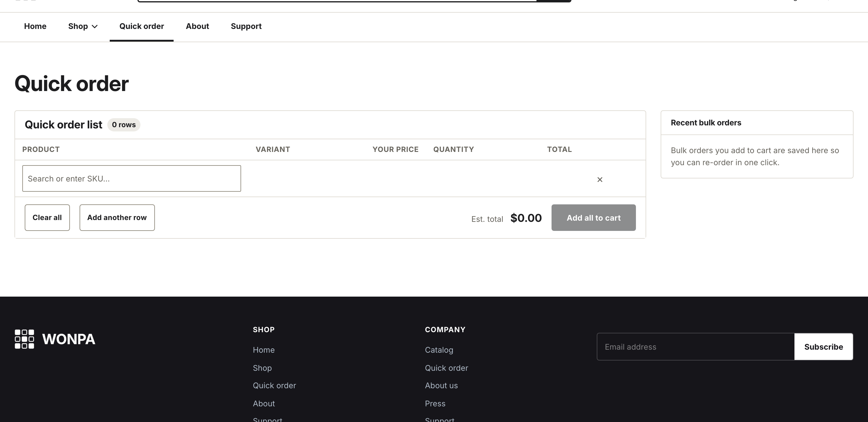The width and height of the screenshot is (868, 422).
Task: Click the 0 rows badge
Action: [124, 125]
